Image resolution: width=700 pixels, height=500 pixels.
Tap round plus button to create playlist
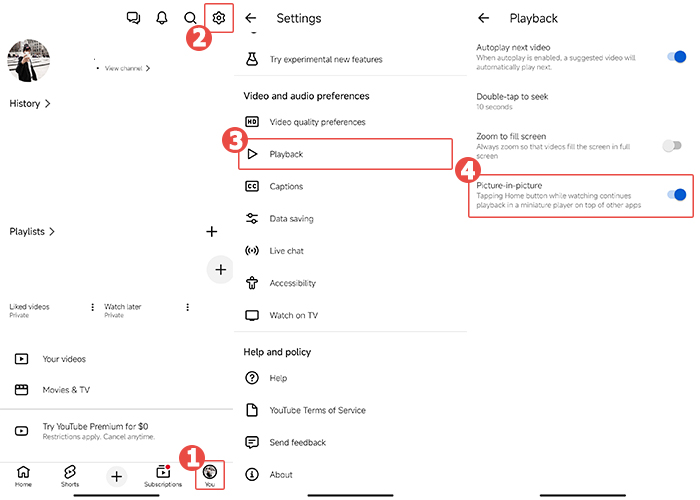pos(220,270)
